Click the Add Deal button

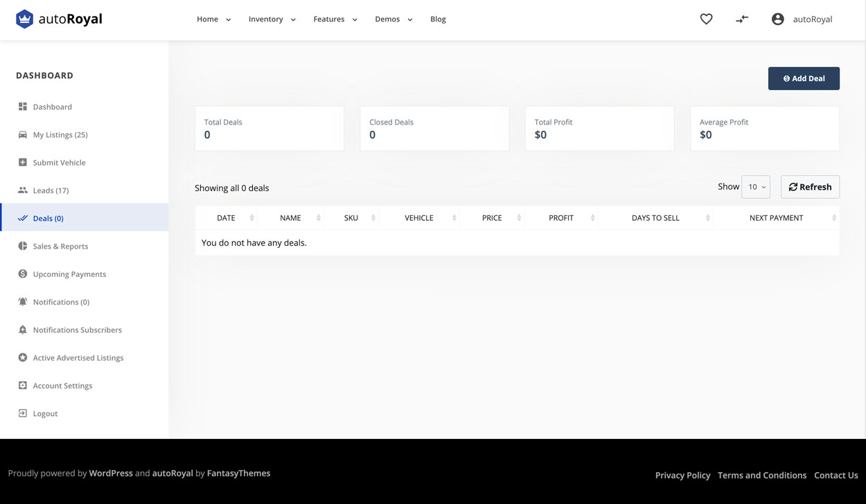pyautogui.click(x=804, y=78)
